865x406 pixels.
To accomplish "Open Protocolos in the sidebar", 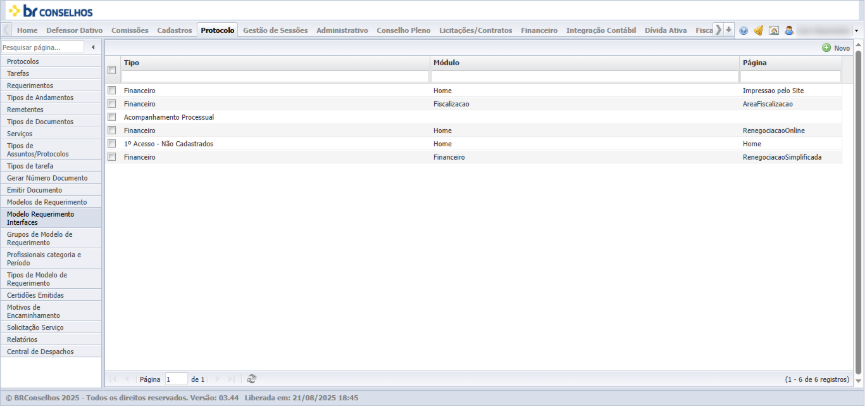I will (x=51, y=61).
